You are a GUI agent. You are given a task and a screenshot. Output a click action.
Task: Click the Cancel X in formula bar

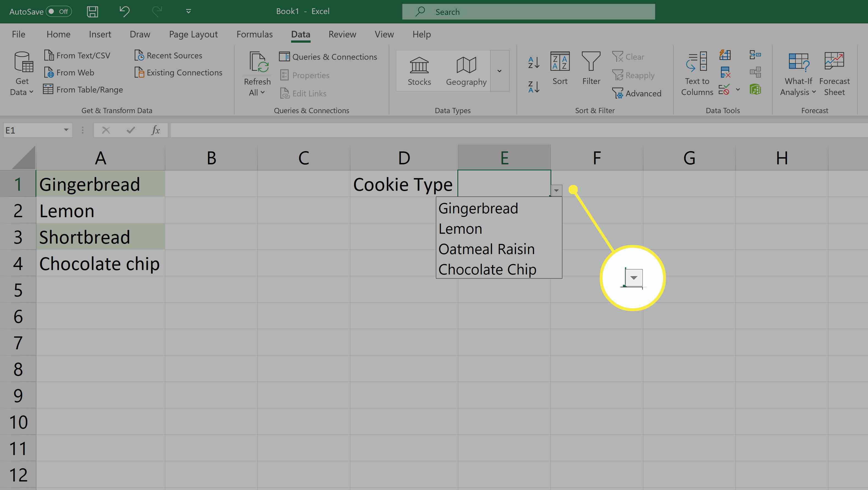[106, 130]
